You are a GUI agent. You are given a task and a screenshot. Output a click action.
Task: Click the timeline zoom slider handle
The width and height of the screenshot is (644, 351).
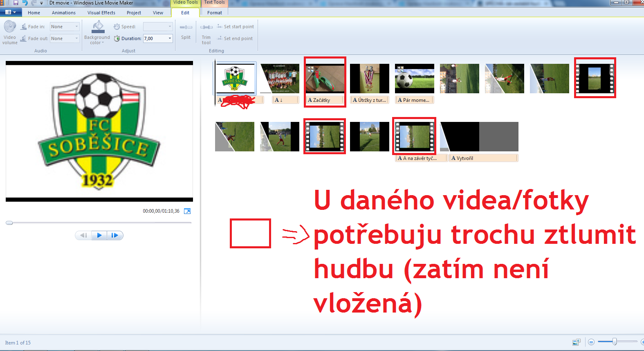[x=615, y=342]
